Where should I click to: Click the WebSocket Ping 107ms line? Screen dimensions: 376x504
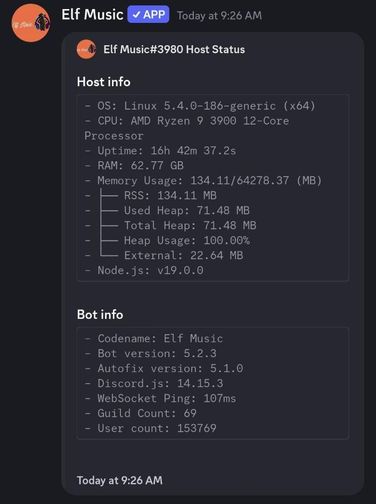coord(160,398)
